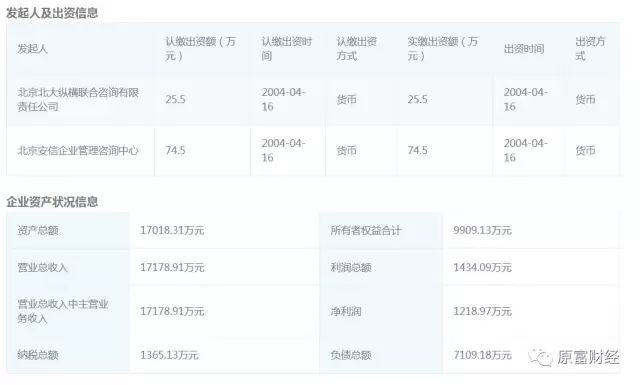640x385 pixels.
Task: Click 北京北大纵横联合咨询有限责任公司 in the promoter column
Action: (78, 100)
